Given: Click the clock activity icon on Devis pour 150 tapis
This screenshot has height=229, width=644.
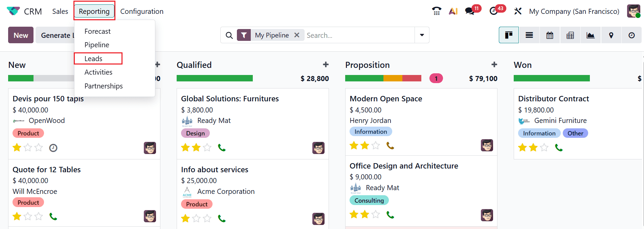Looking at the screenshot, I should click(53, 148).
